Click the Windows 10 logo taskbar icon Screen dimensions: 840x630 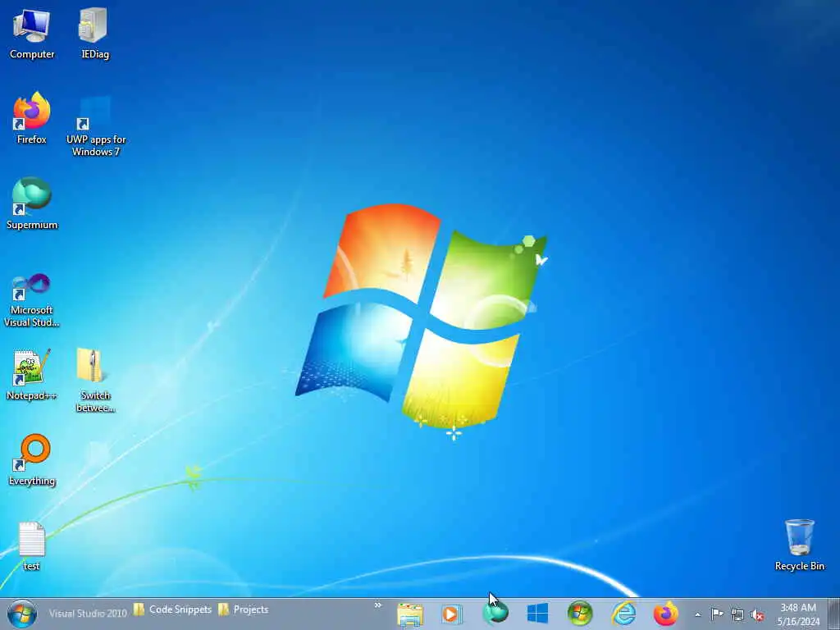point(537,614)
